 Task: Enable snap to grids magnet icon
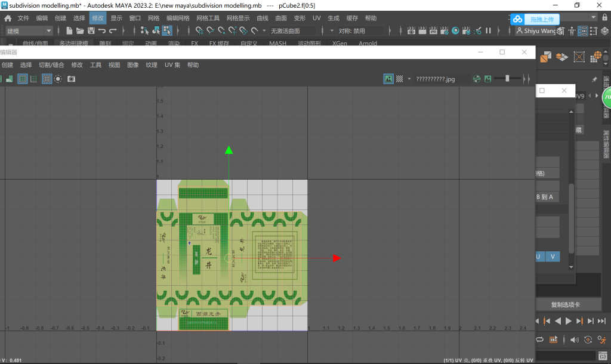click(x=199, y=31)
